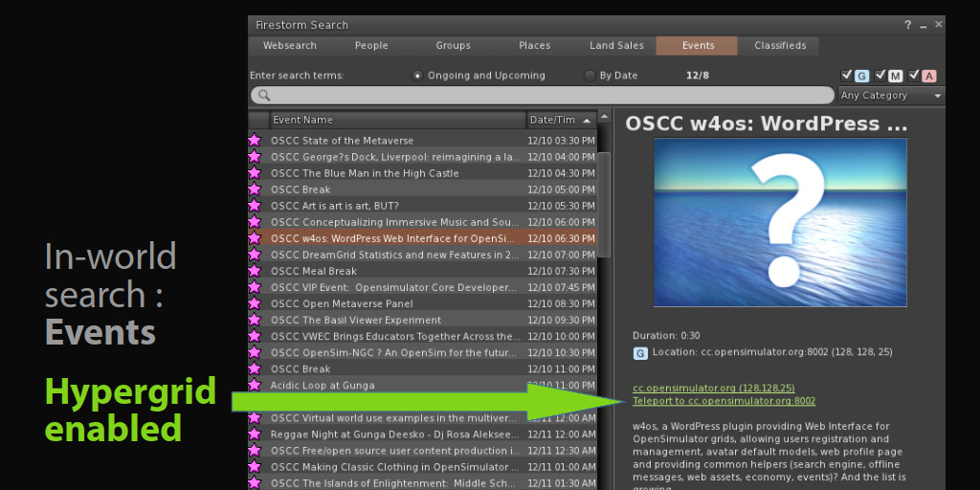Click the event list scroll up arrow

coord(605,116)
